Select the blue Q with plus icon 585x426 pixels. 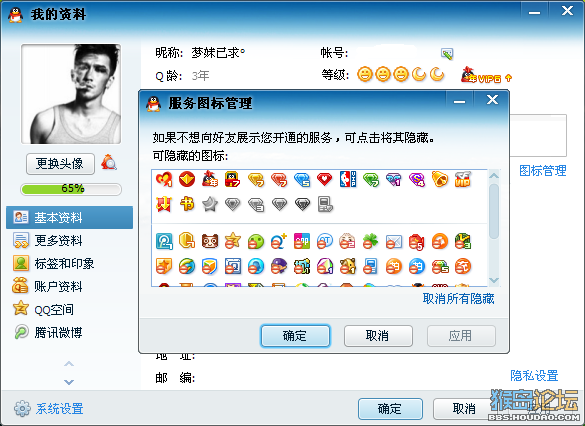(279, 241)
